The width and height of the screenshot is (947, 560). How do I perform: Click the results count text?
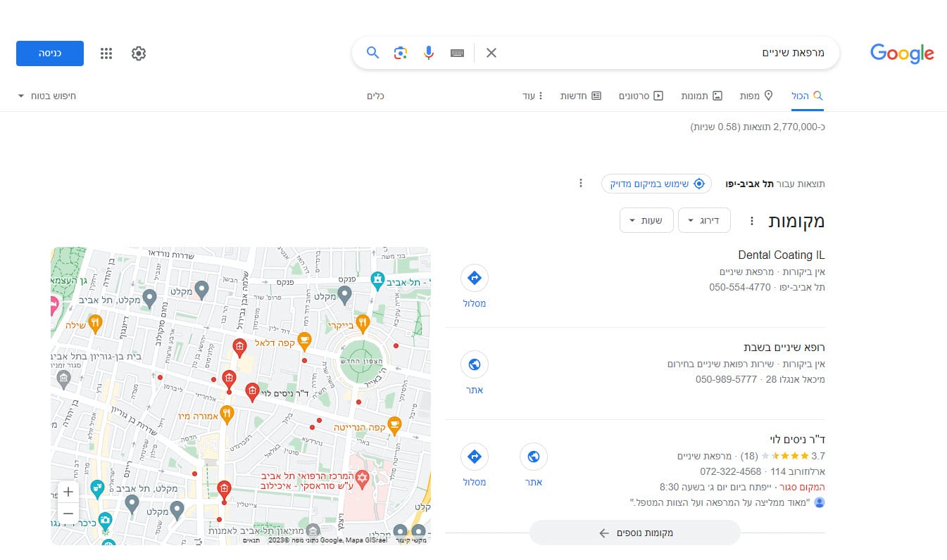pos(757,127)
